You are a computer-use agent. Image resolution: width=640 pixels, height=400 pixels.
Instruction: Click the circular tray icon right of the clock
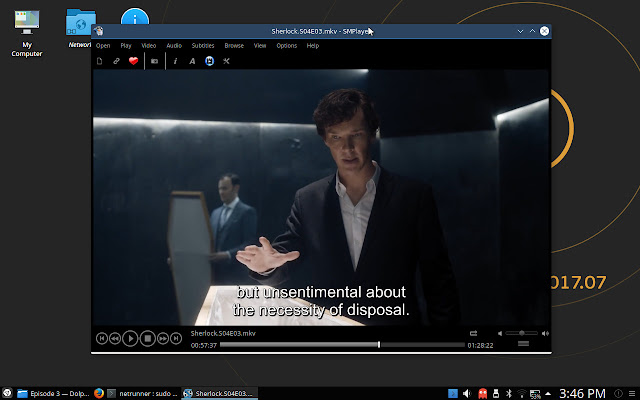(618, 393)
